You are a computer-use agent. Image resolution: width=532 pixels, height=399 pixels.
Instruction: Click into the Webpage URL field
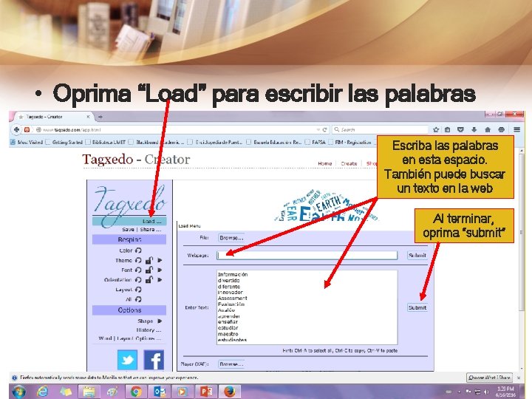click(x=307, y=256)
